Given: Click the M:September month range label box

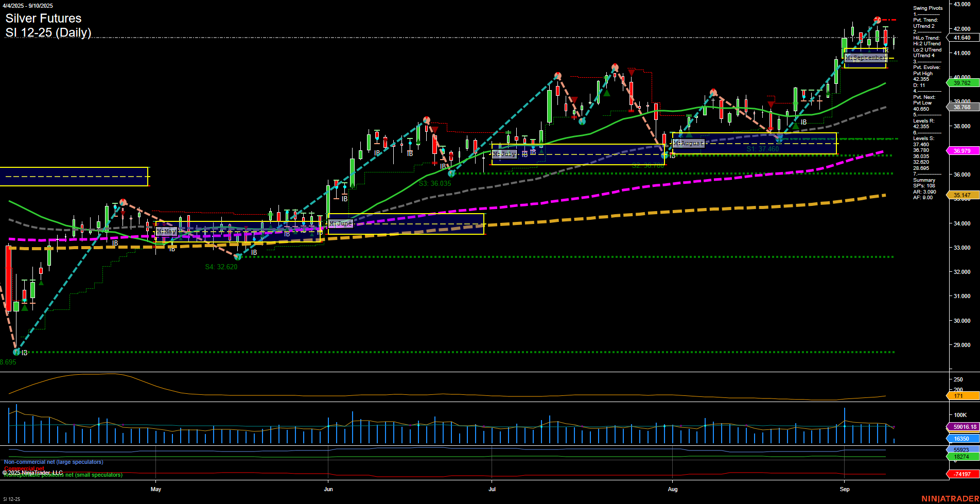Looking at the screenshot, I should click(866, 58).
